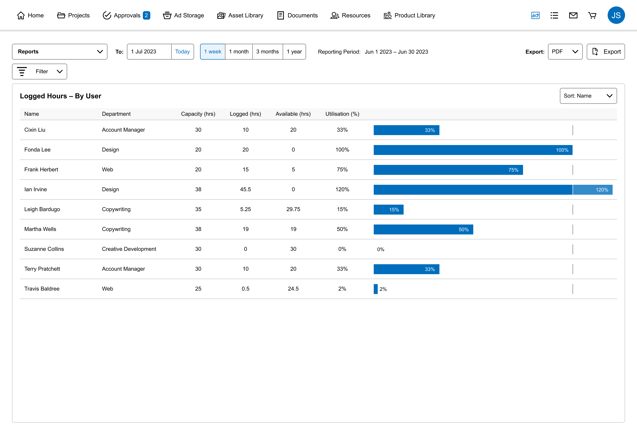Open the Documents section

click(x=297, y=15)
